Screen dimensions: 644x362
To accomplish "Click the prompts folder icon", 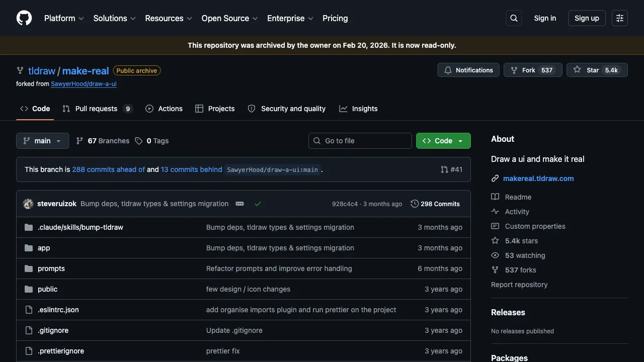I will 29,268.
